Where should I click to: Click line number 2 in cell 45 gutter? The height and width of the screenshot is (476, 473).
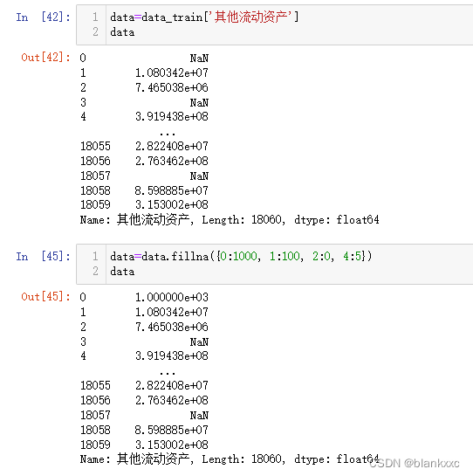pyautogui.click(x=95, y=272)
